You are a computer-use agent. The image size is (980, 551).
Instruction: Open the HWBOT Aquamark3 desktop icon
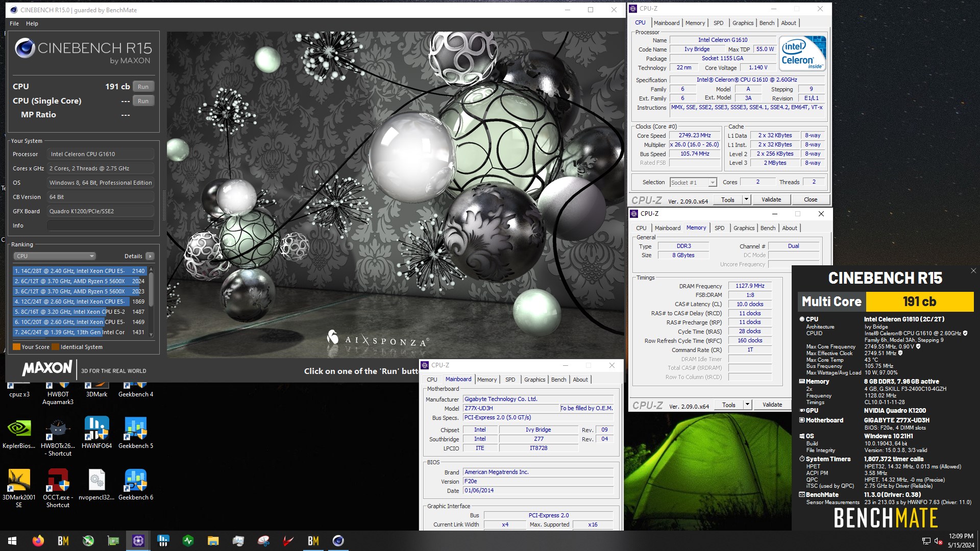(x=58, y=394)
